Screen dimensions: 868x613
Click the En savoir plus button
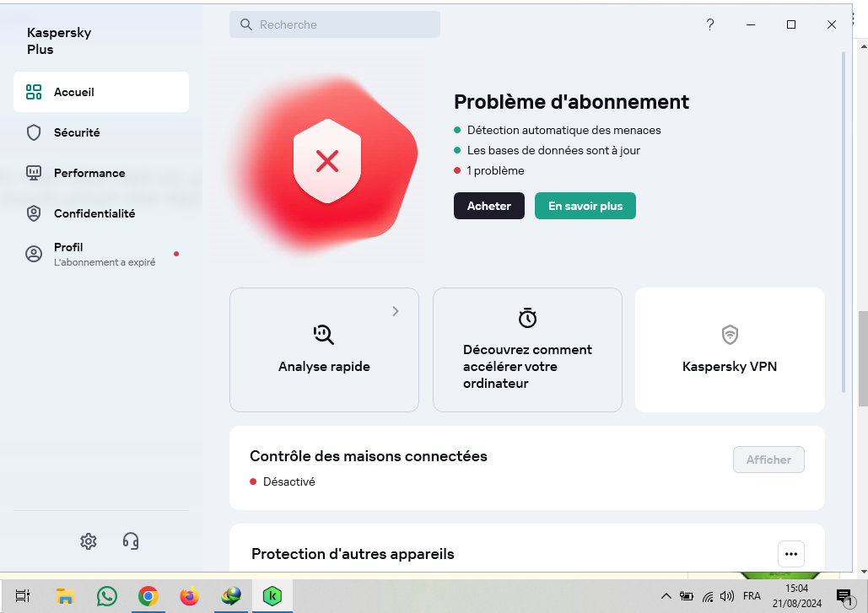[x=585, y=206]
